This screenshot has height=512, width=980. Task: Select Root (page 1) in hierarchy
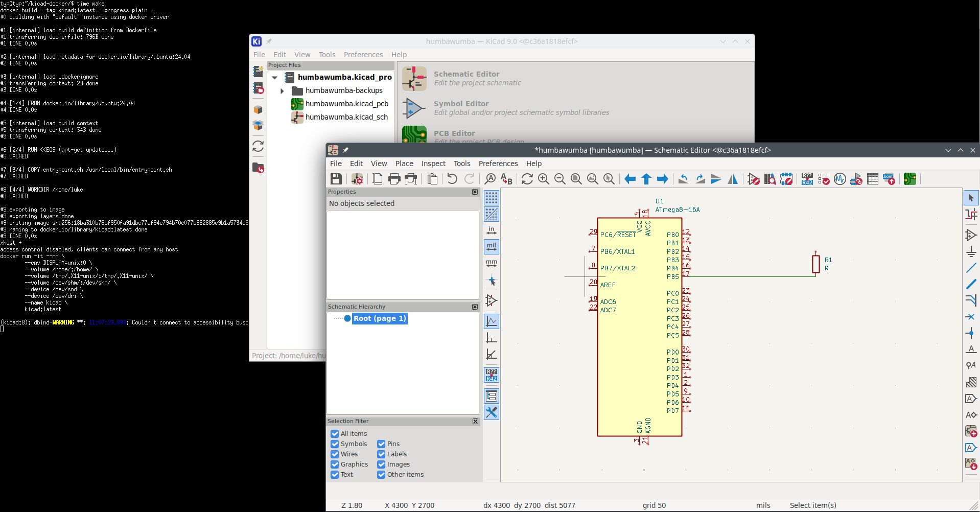[x=379, y=318]
